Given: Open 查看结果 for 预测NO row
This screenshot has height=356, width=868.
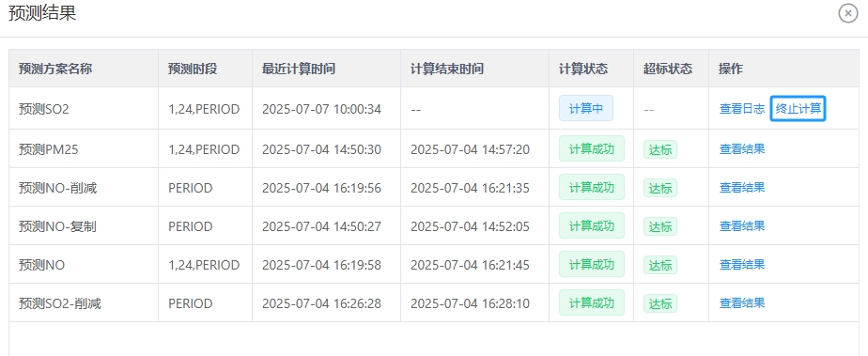Looking at the screenshot, I should pyautogui.click(x=742, y=265).
